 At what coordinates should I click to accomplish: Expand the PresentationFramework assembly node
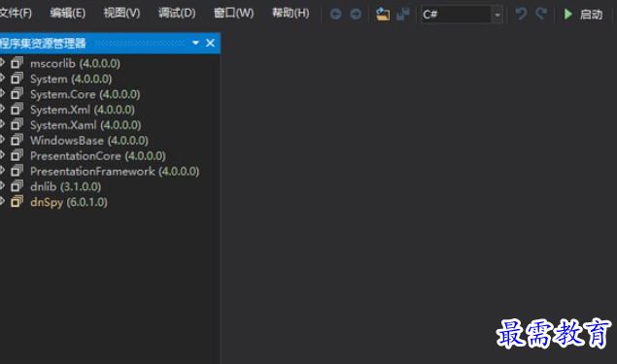coord(2,170)
